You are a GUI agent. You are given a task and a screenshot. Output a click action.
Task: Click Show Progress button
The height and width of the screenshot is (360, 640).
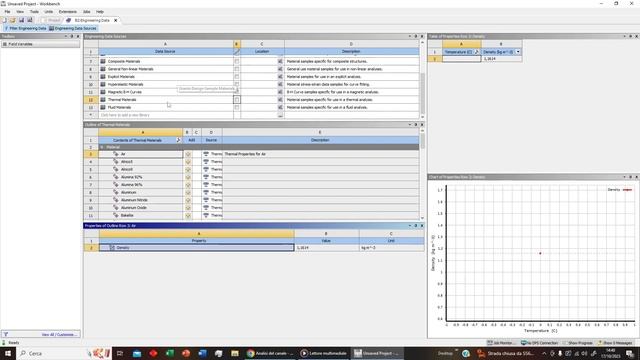click(x=578, y=343)
